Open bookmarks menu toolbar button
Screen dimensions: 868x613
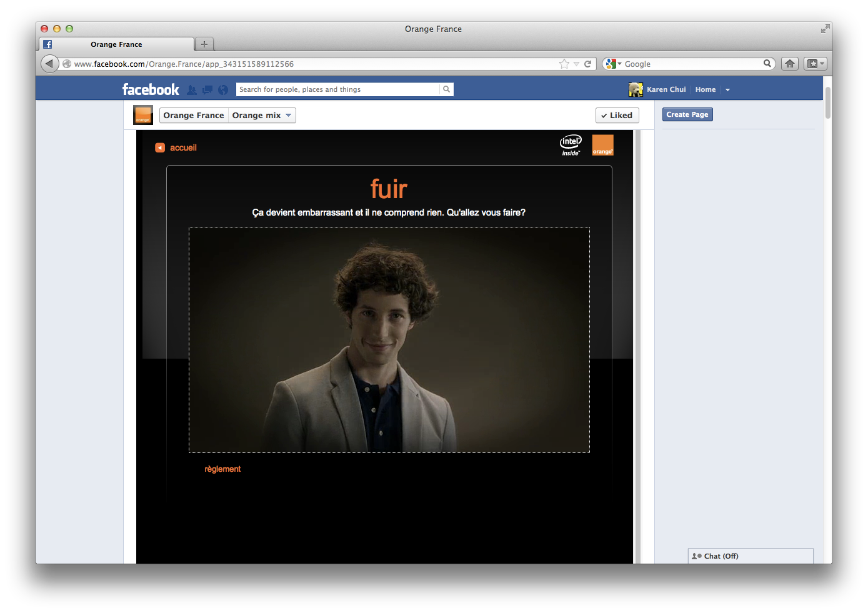(x=815, y=64)
